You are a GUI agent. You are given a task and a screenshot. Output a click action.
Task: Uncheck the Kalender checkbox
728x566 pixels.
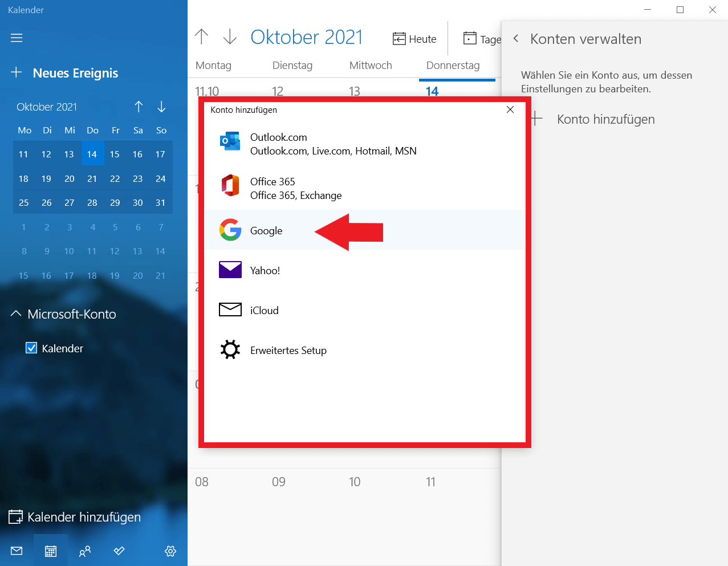coord(32,348)
